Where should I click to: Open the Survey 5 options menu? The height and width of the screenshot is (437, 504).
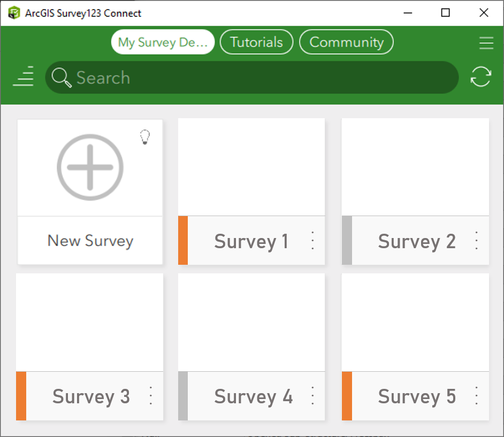(x=476, y=396)
